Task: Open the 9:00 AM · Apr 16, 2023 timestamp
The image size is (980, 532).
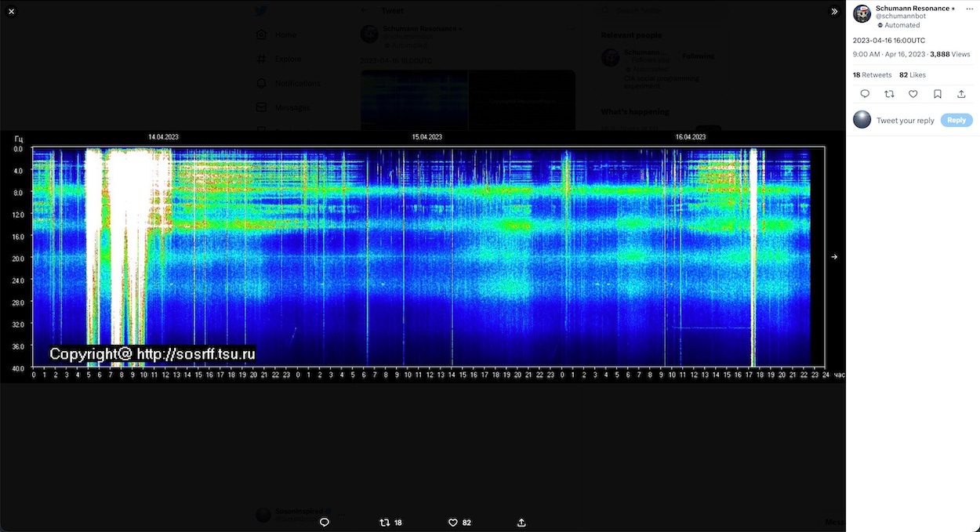Action: 890,55
